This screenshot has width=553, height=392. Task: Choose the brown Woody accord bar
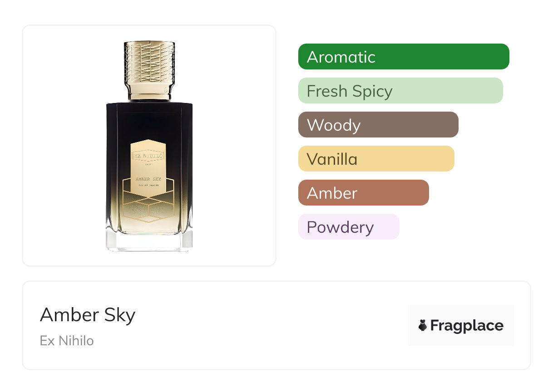[x=378, y=125]
